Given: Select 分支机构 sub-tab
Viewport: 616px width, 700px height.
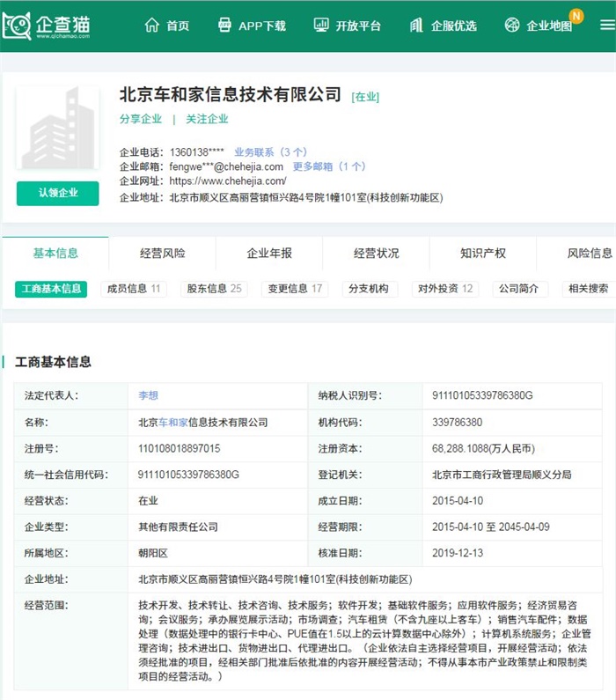Looking at the screenshot, I should [369, 289].
